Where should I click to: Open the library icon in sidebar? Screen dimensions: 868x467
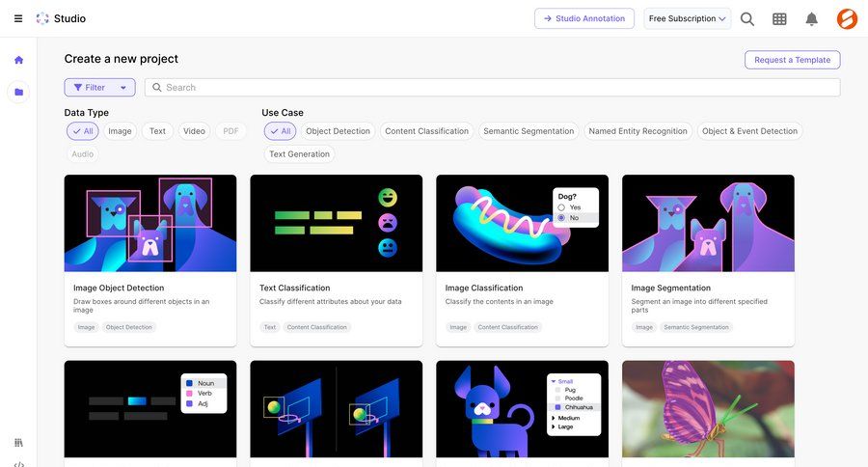(19, 443)
